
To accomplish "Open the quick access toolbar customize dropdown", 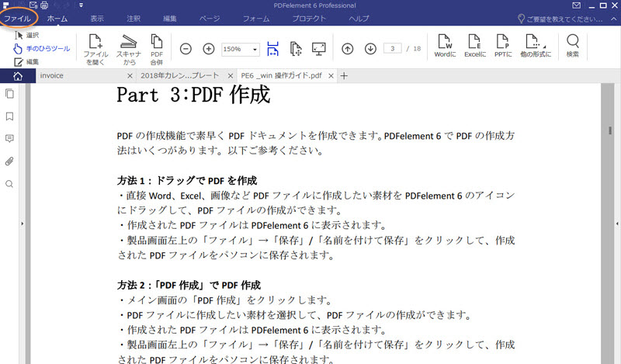I will [x=81, y=5].
